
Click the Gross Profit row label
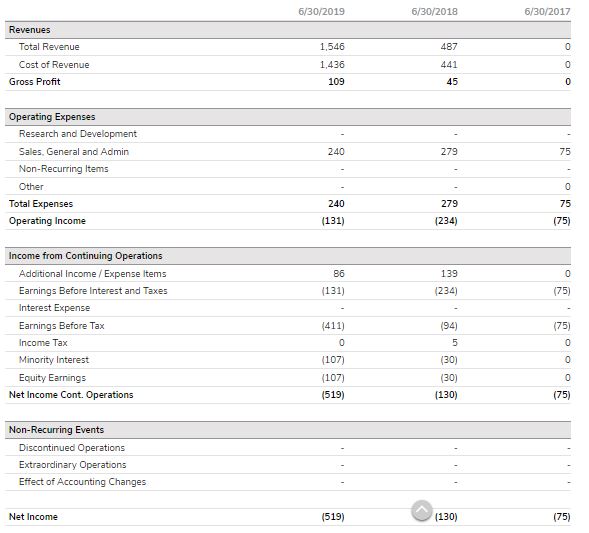pyautogui.click(x=35, y=82)
